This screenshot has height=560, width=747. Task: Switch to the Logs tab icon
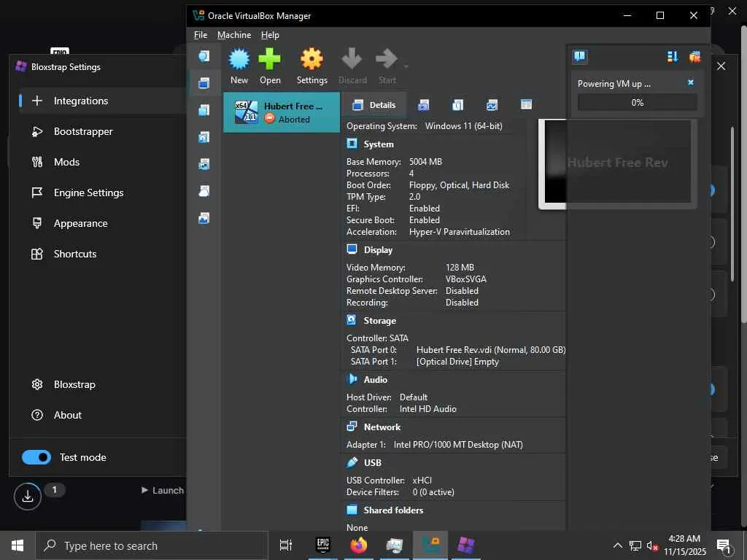pos(458,105)
